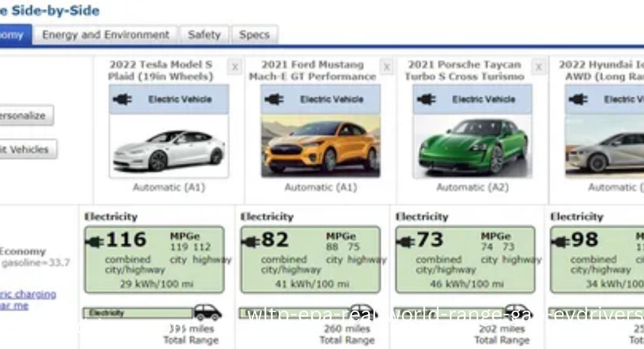Screen dimensions: 644x349
Task: Click the 1 gallon of gasoline=33.7 note
Action: click(x=35, y=263)
